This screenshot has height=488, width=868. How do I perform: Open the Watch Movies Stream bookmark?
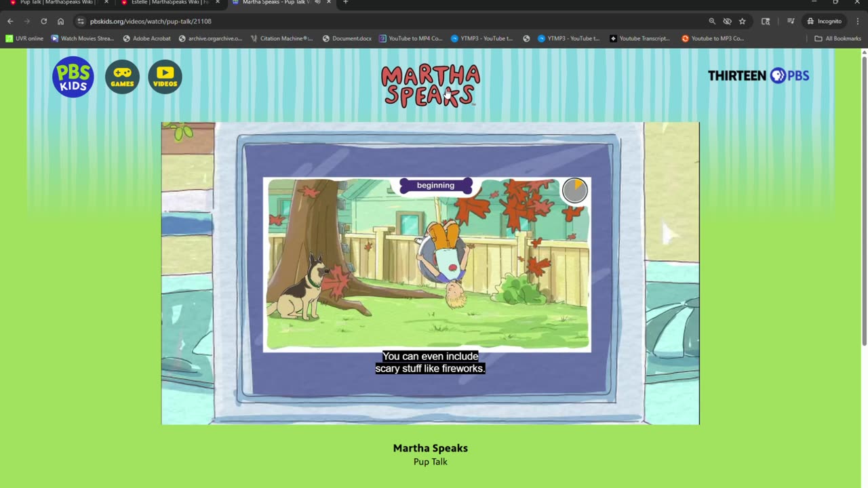83,39
